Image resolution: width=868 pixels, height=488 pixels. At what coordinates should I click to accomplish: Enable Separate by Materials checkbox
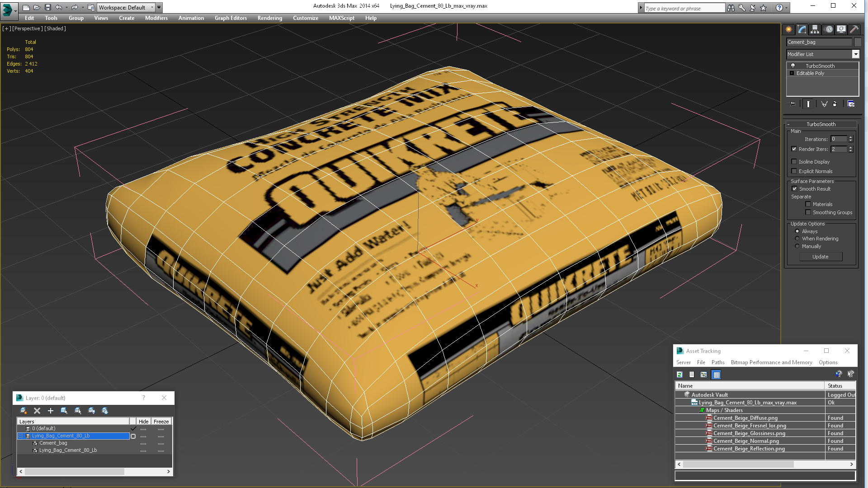[x=808, y=204]
